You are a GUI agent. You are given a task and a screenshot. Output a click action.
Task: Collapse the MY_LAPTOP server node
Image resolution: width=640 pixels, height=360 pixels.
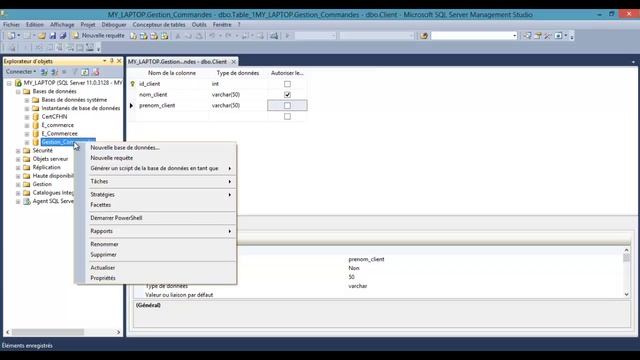[x=9, y=83]
